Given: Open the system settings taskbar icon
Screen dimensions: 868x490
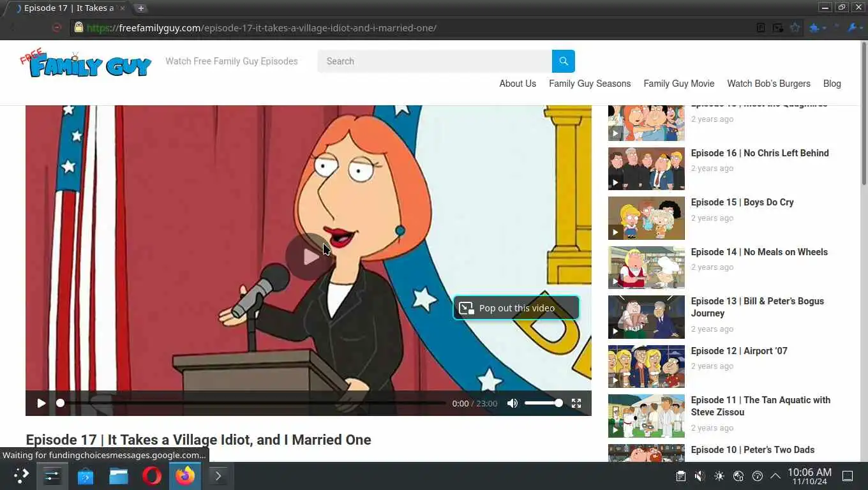Looking at the screenshot, I should 52,476.
